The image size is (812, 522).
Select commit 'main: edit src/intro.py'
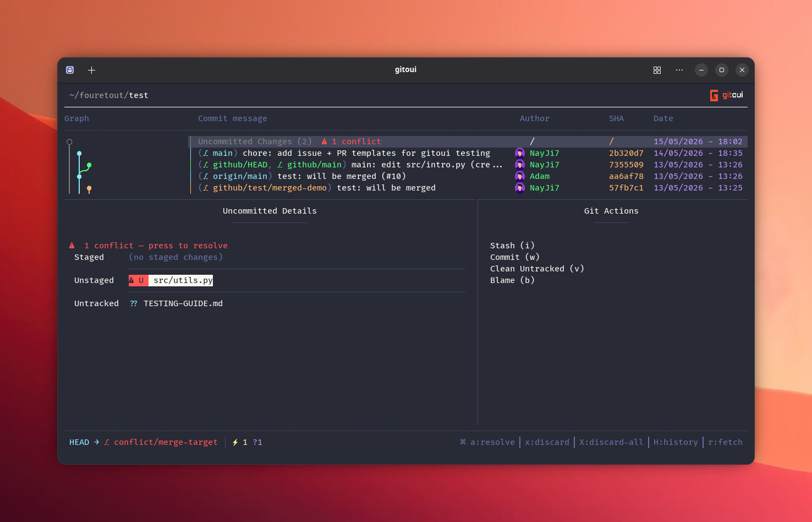468,165
